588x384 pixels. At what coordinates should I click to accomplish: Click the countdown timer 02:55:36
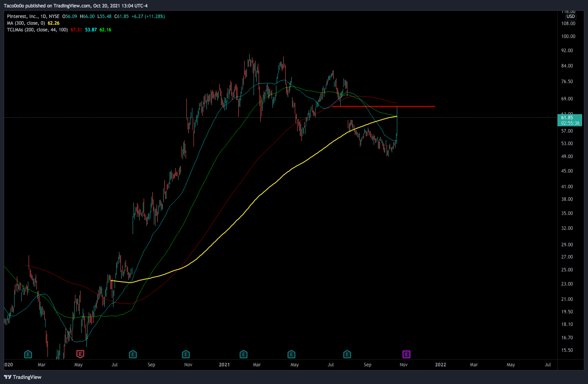click(570, 123)
